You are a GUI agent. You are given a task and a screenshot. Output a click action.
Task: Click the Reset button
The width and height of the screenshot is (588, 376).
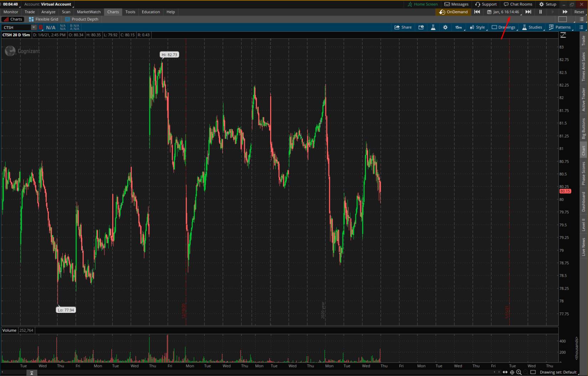(579, 12)
